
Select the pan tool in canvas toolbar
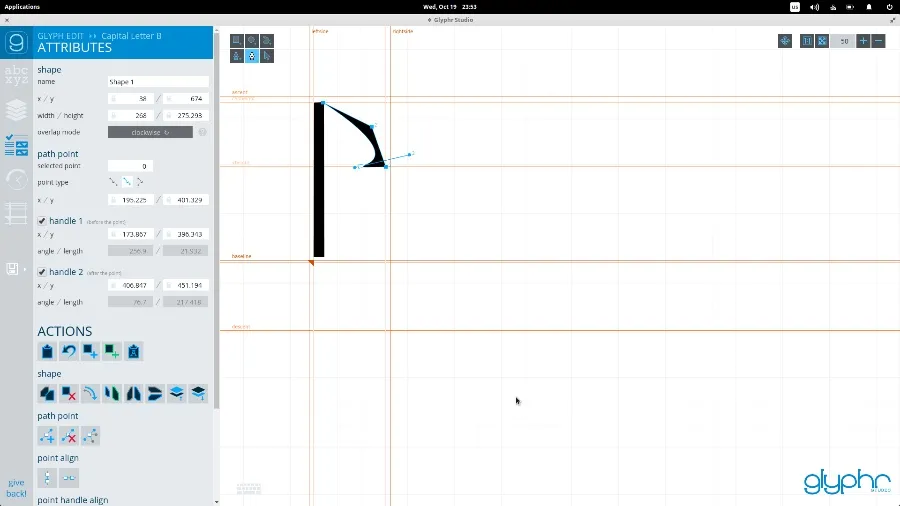[785, 41]
